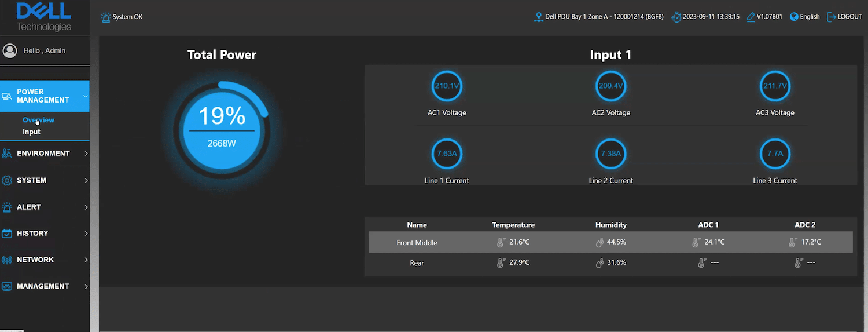
Task: Click the Admin user avatar icon
Action: pos(10,51)
